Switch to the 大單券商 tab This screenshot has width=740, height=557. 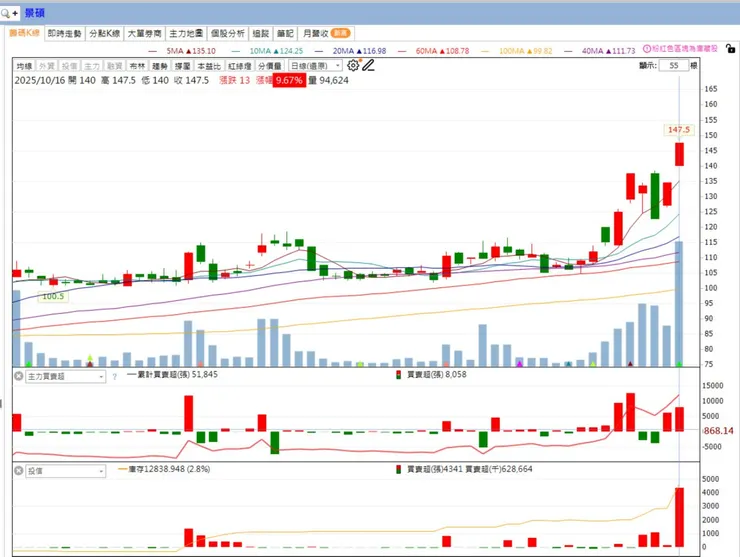[x=144, y=34]
